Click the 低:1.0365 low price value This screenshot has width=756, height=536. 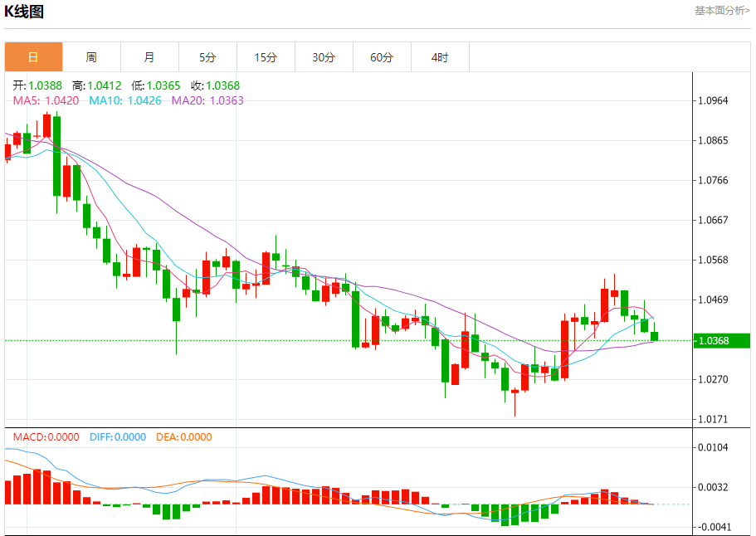(156, 85)
